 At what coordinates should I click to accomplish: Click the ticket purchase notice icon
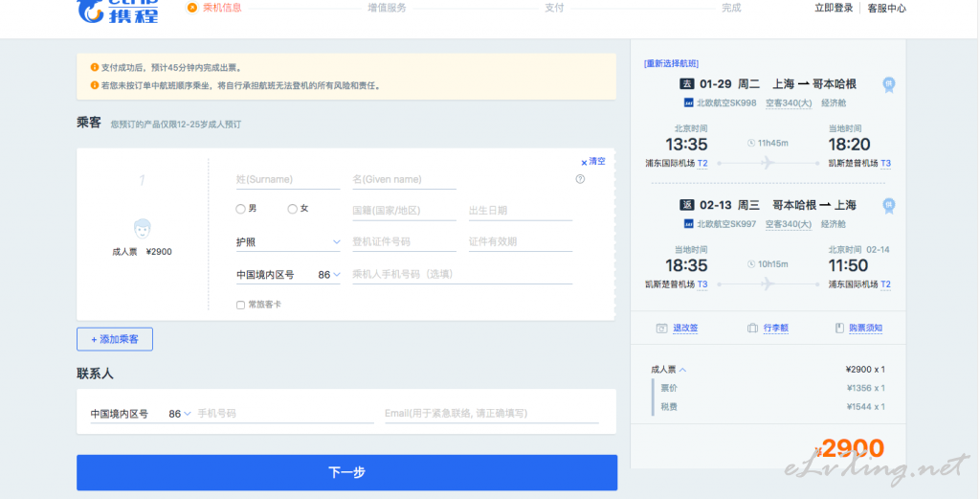(839, 329)
